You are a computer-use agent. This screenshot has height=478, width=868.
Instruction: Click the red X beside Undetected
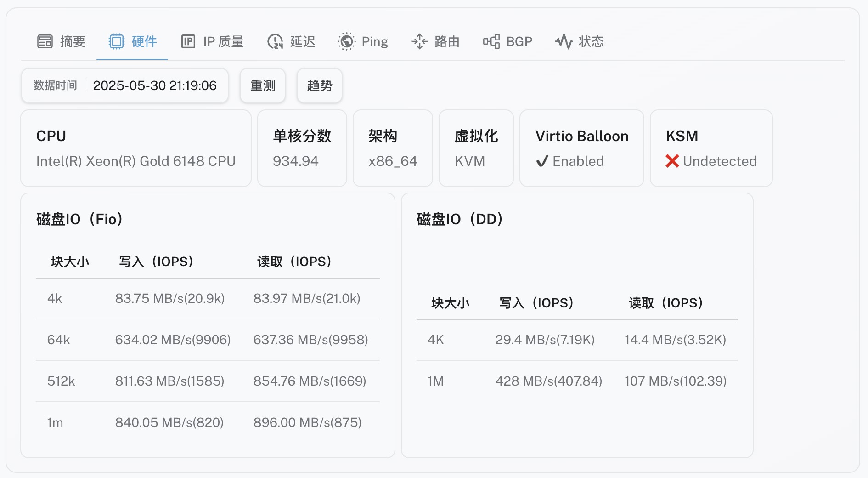pos(672,161)
